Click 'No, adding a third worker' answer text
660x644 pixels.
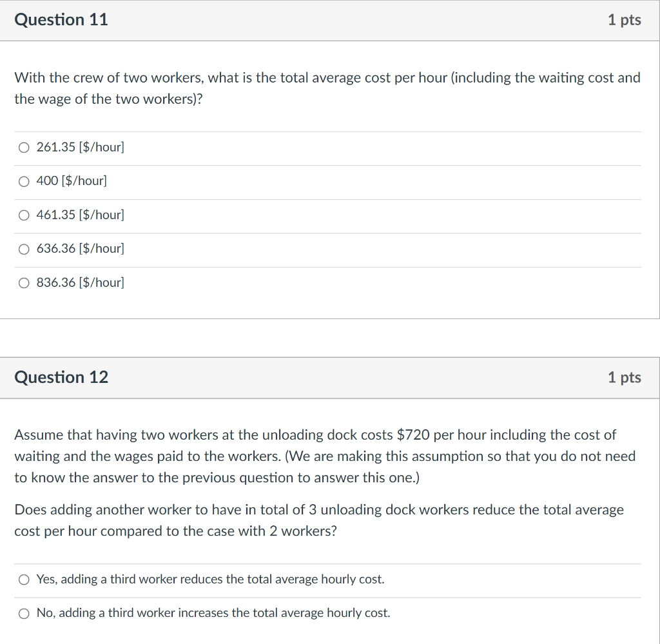pyautogui.click(x=213, y=613)
